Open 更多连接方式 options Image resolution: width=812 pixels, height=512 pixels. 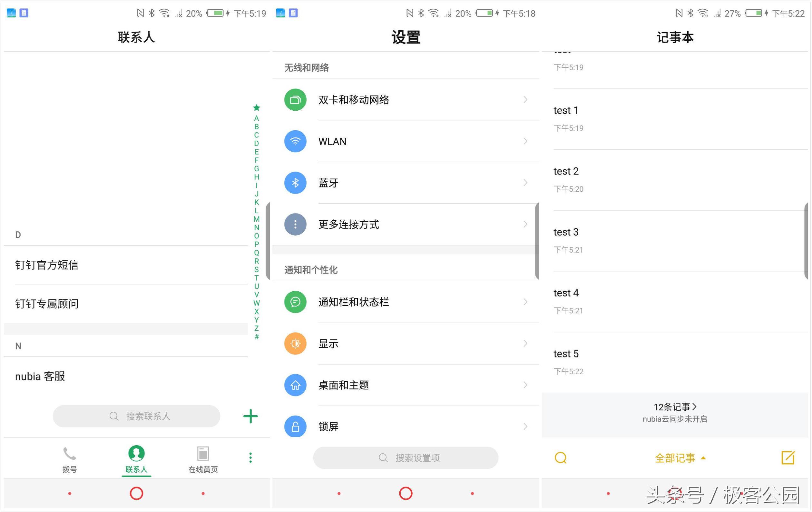(x=406, y=225)
